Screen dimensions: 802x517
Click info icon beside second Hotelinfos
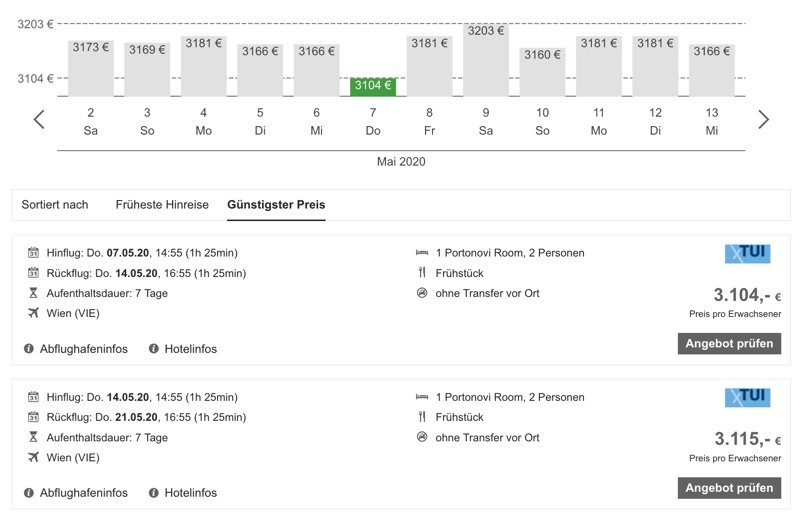point(154,493)
